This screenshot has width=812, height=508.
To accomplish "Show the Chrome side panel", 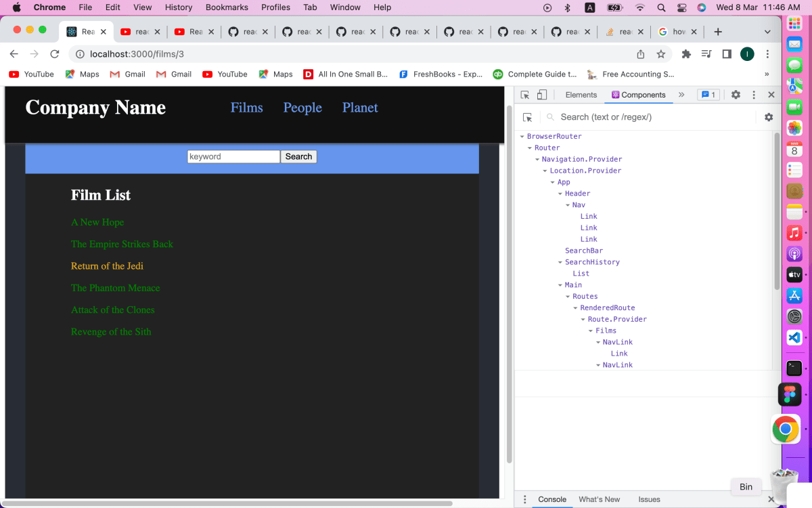I will click(x=727, y=54).
